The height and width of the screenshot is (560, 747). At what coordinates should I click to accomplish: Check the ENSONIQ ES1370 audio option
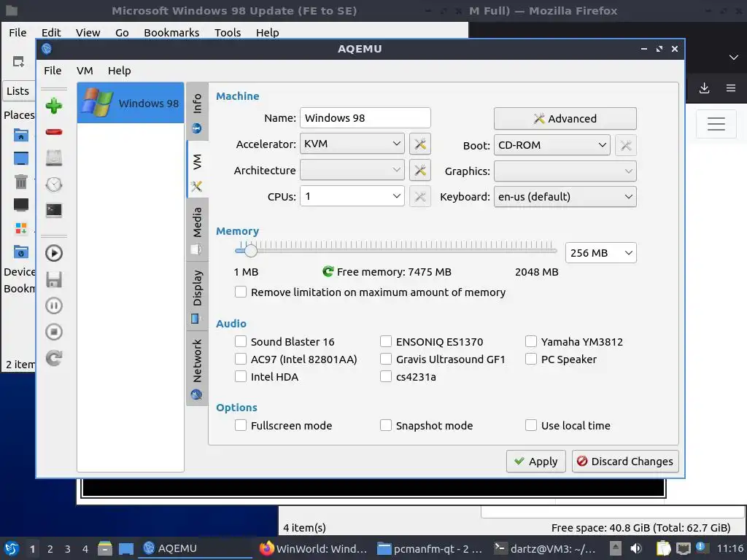386,341
